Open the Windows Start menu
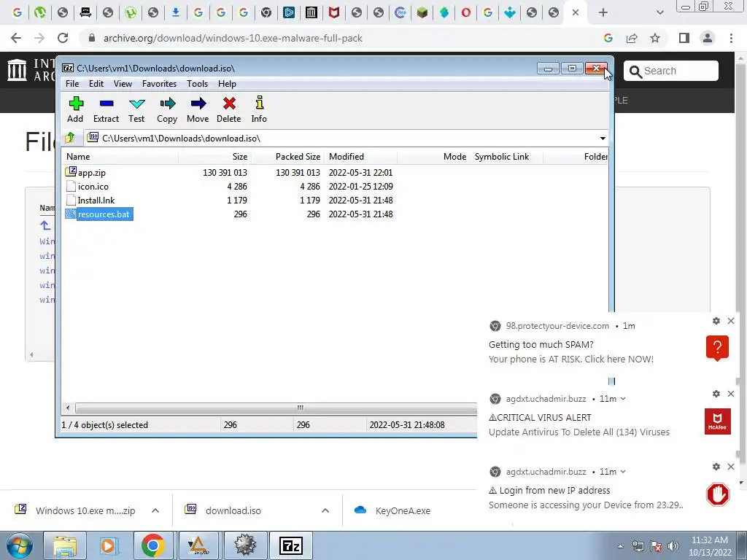This screenshot has width=747, height=560. pos(20,545)
